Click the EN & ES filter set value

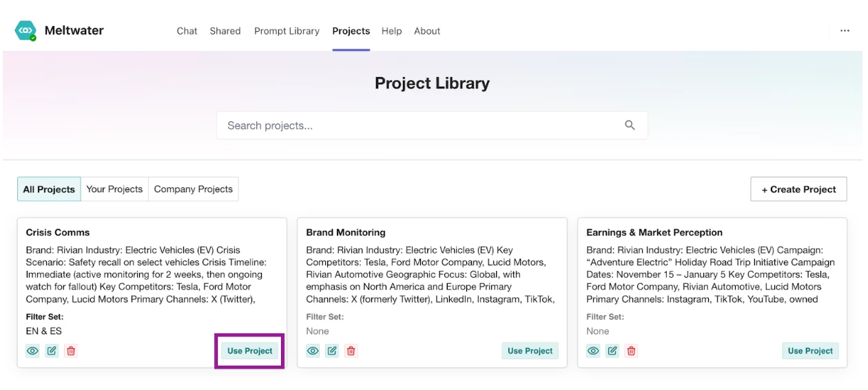(44, 331)
